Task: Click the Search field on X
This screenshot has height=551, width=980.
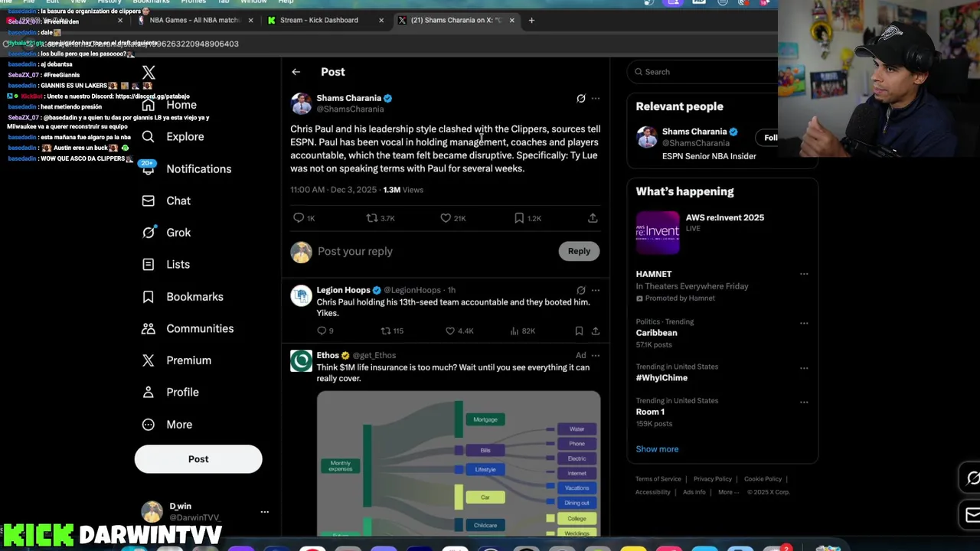Action: (703, 72)
